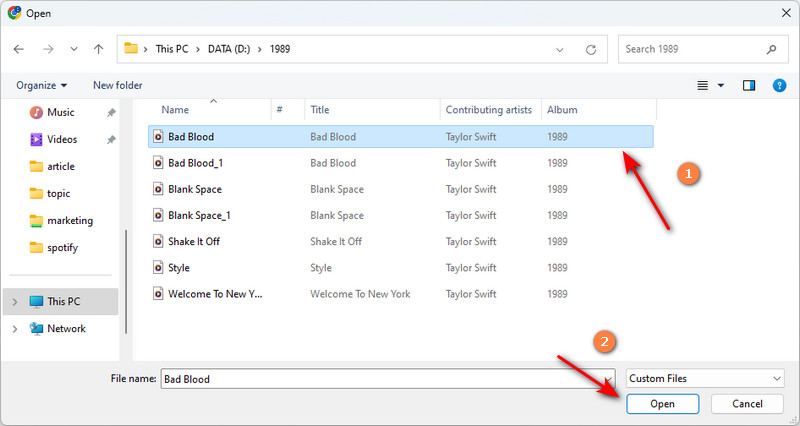Viewport: 800px width, 426px height.
Task: Select the Bad Blood file
Action: [x=401, y=137]
